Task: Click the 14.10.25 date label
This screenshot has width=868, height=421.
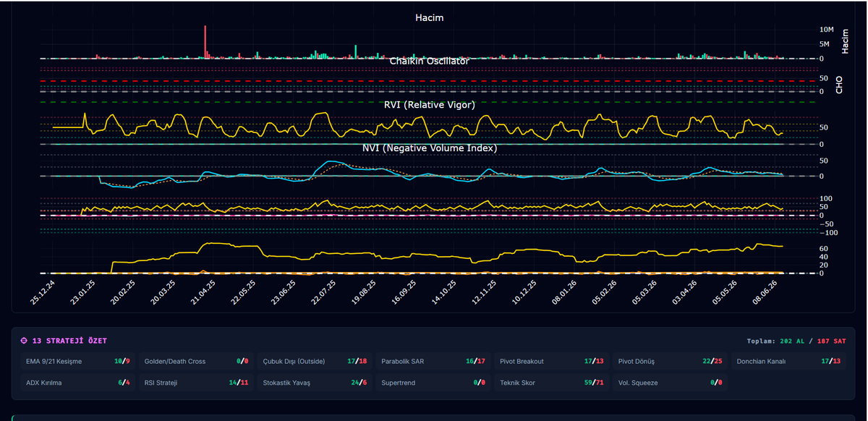Action: (445, 293)
